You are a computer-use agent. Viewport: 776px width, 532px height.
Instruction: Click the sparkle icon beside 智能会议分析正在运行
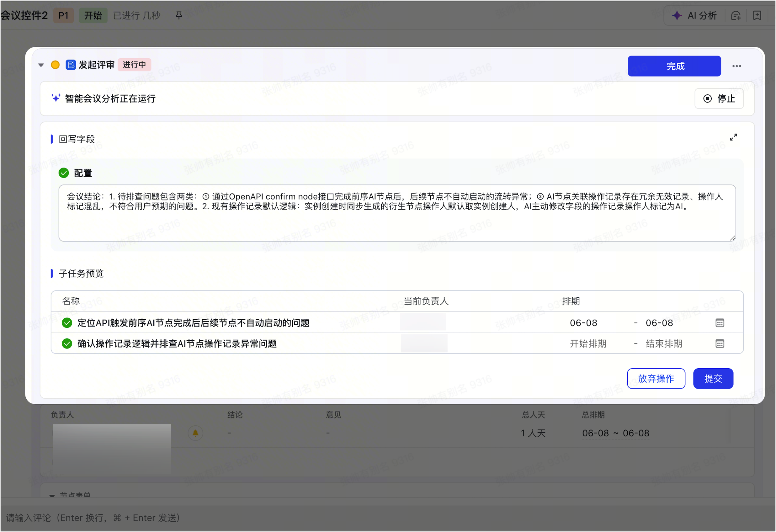56,98
